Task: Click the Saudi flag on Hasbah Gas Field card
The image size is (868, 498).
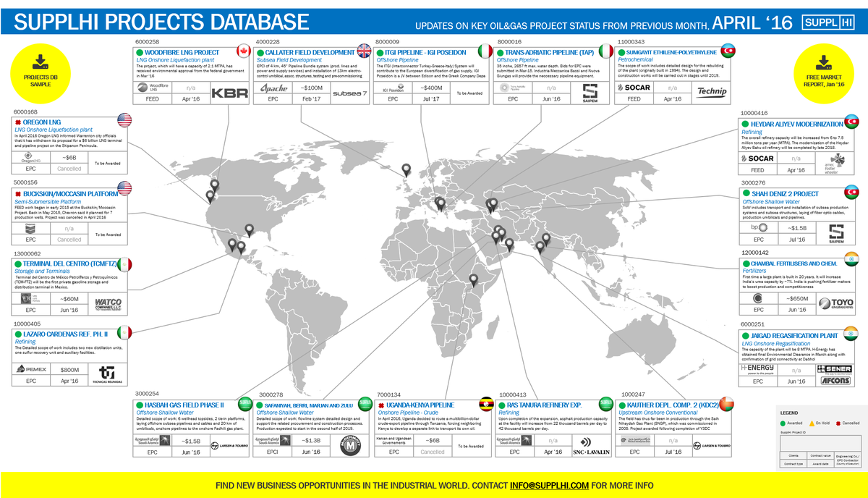Action: (x=245, y=404)
